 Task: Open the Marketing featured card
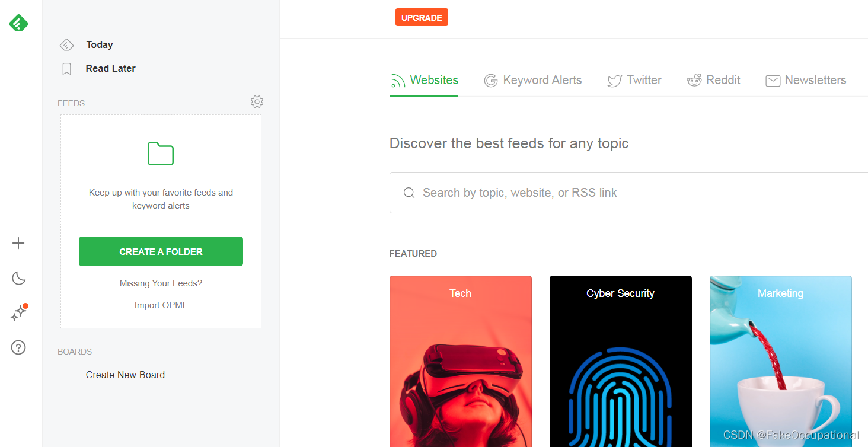point(781,361)
